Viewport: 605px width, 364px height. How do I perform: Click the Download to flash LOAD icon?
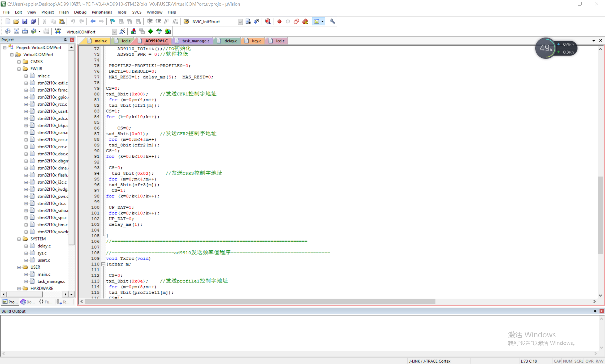pyautogui.click(x=58, y=31)
